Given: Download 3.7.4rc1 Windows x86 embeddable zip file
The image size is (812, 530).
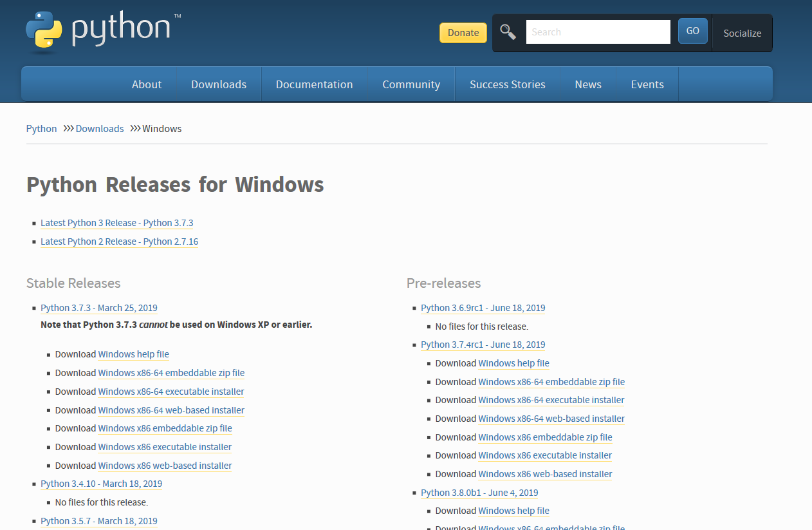Looking at the screenshot, I should click(x=546, y=437).
